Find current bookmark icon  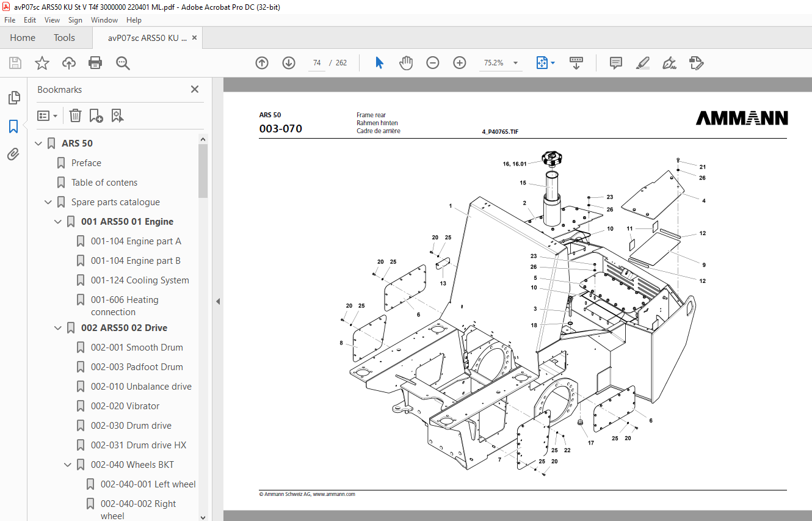118,115
